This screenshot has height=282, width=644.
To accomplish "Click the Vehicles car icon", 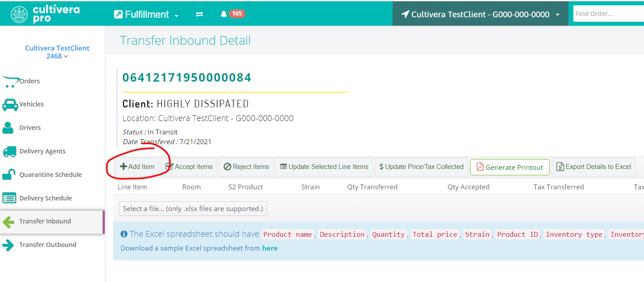I will click(x=10, y=105).
